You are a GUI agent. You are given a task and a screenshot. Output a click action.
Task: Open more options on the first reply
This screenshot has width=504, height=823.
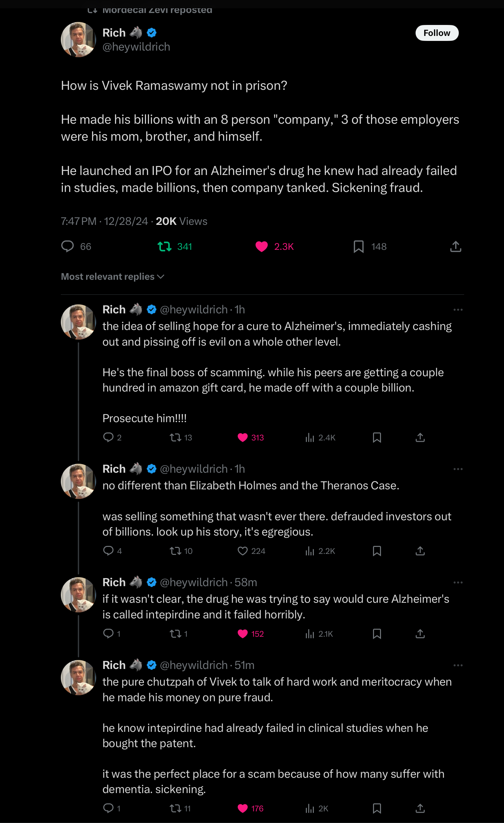click(458, 310)
